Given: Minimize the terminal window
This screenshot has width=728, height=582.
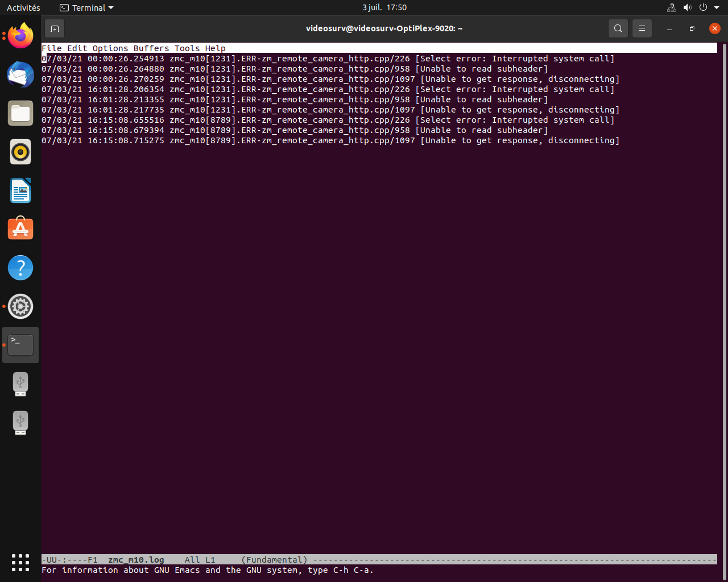Looking at the screenshot, I should pyautogui.click(x=669, y=28).
